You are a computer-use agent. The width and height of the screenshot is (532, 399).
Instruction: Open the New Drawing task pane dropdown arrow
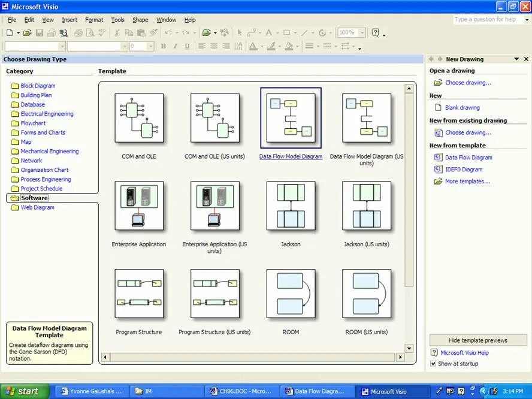tap(516, 59)
